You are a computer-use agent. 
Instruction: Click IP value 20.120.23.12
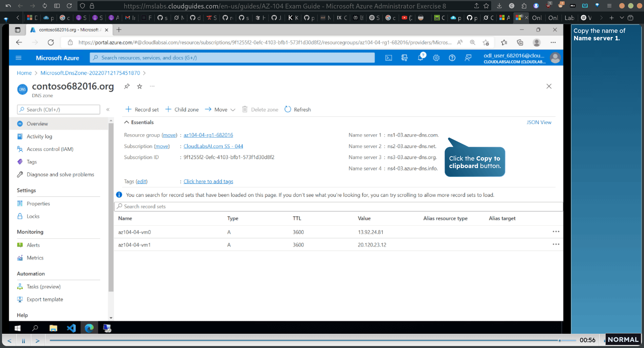click(372, 245)
